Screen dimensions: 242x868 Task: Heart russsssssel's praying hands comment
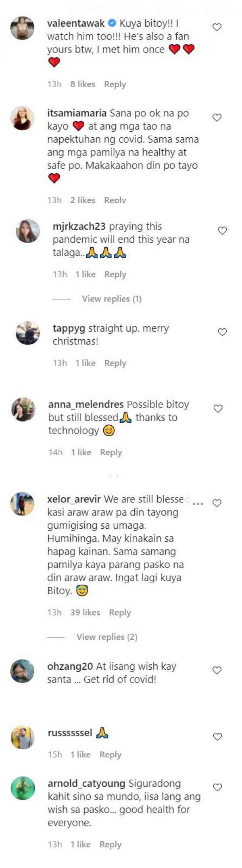coord(217,737)
